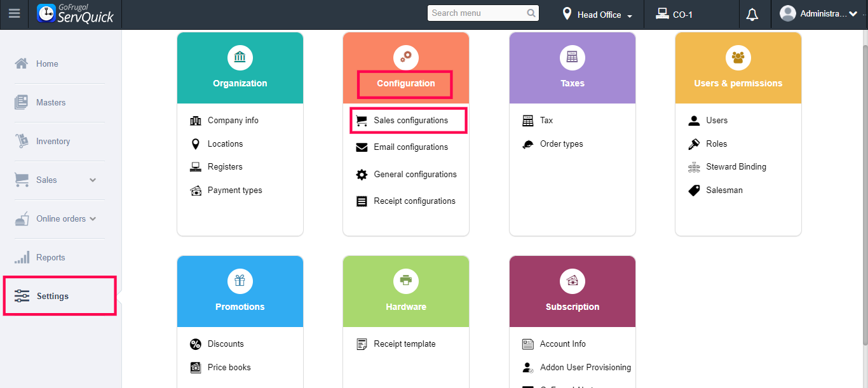868x388 pixels.
Task: Click the vertical page scrollbar
Action: [x=865, y=195]
